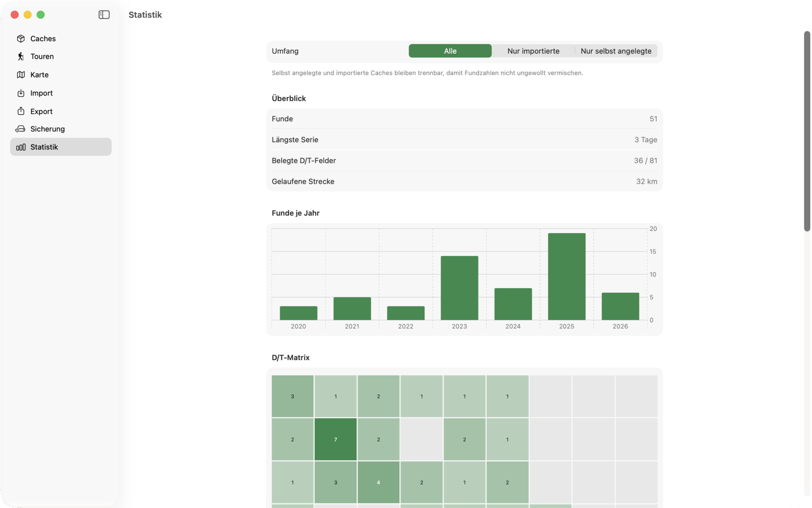Click the matrix cell showing 4
The width and height of the screenshot is (812, 508).
pos(379,482)
